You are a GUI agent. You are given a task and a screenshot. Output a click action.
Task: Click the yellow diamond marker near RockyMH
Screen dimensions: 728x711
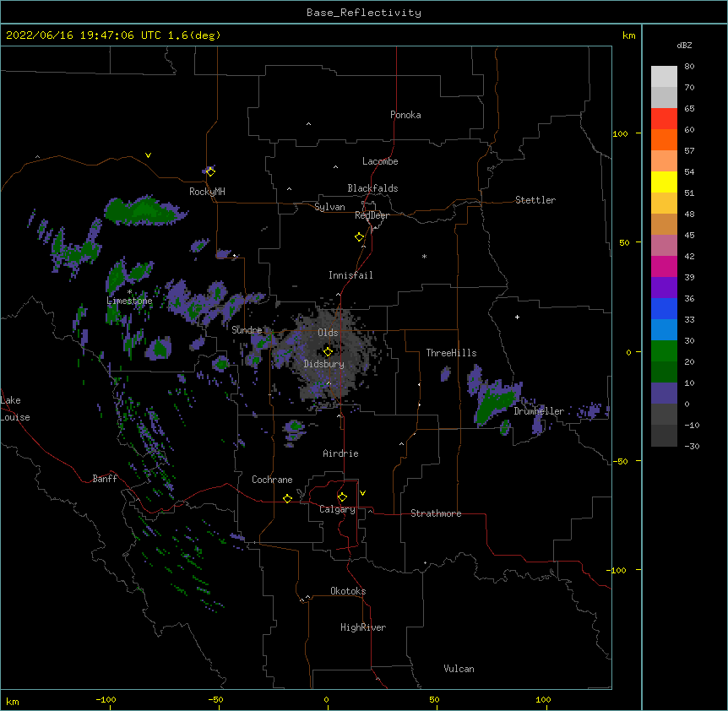click(x=211, y=172)
